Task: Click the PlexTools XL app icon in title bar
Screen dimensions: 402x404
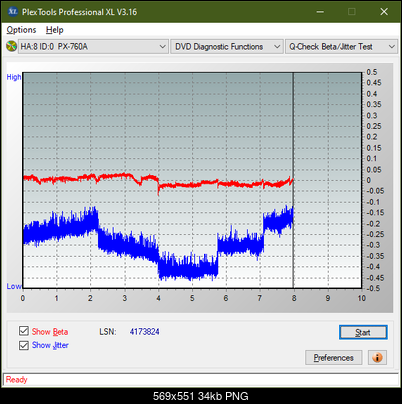Action: [x=13, y=12]
